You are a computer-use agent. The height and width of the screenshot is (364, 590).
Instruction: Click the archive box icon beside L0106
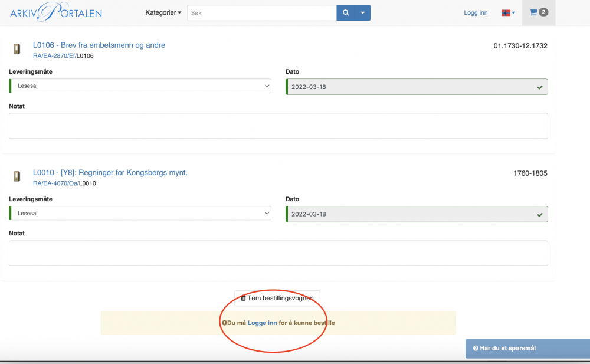pyautogui.click(x=17, y=50)
